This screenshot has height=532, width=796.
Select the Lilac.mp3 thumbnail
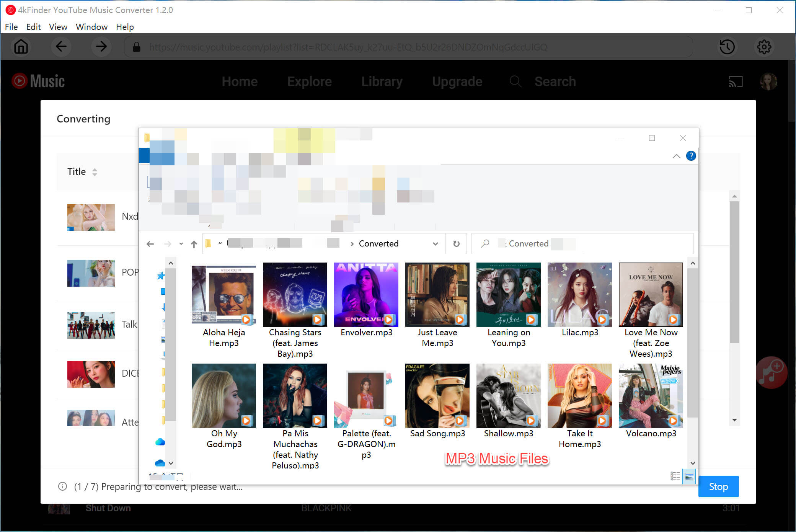coord(579,295)
